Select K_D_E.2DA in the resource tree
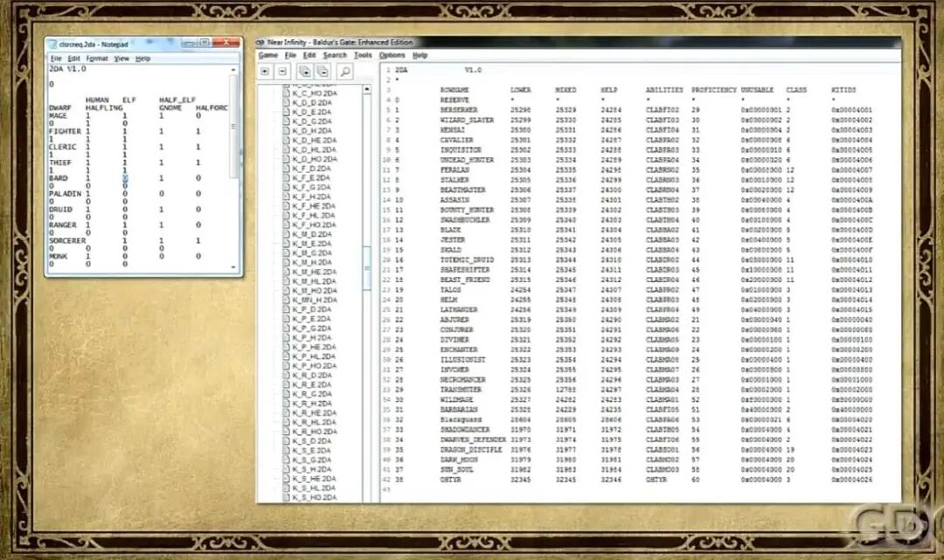Screen dimensions: 944x560 (x=311, y=112)
